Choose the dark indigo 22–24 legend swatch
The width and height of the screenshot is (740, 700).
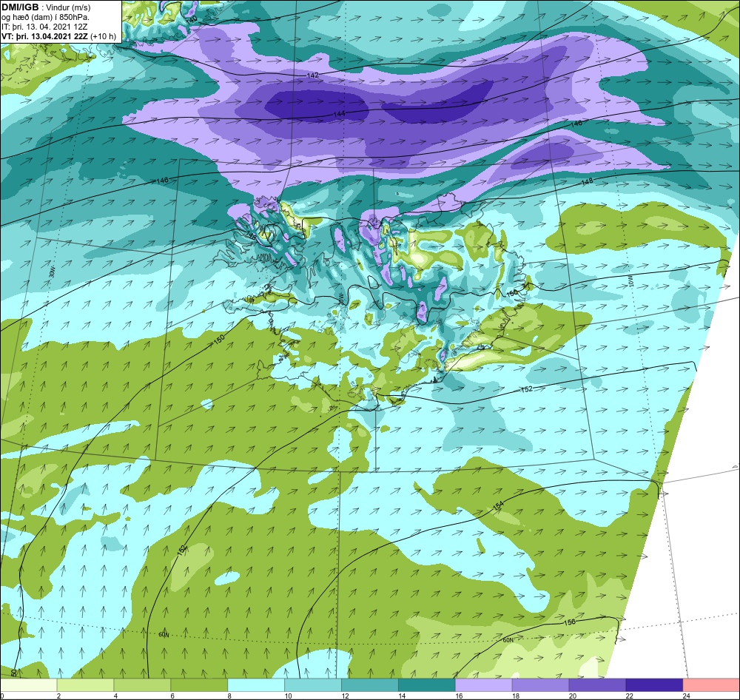(654, 685)
